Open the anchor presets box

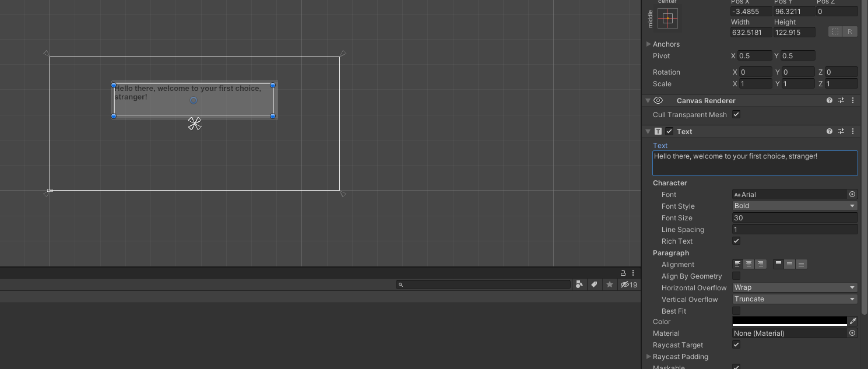point(667,19)
